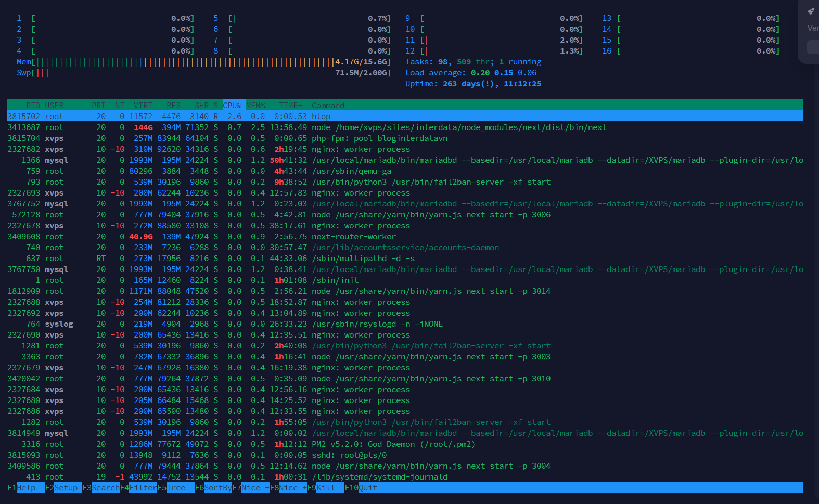Select yarn next start -p 3003 row
The image size is (819, 504).
[405, 357]
